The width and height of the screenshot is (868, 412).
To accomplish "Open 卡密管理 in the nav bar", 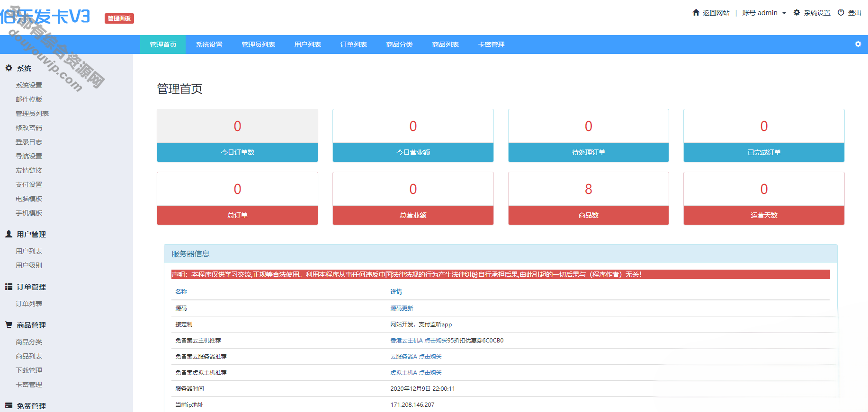I will click(491, 44).
